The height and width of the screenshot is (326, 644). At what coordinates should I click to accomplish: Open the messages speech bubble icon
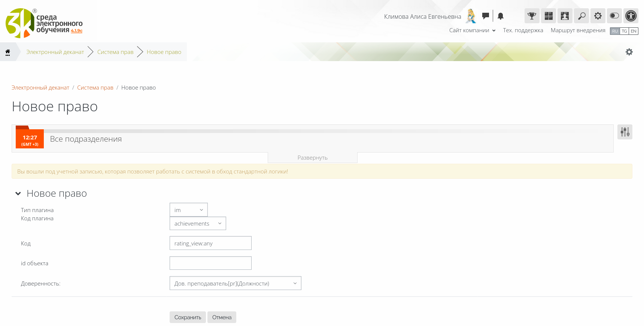point(485,16)
